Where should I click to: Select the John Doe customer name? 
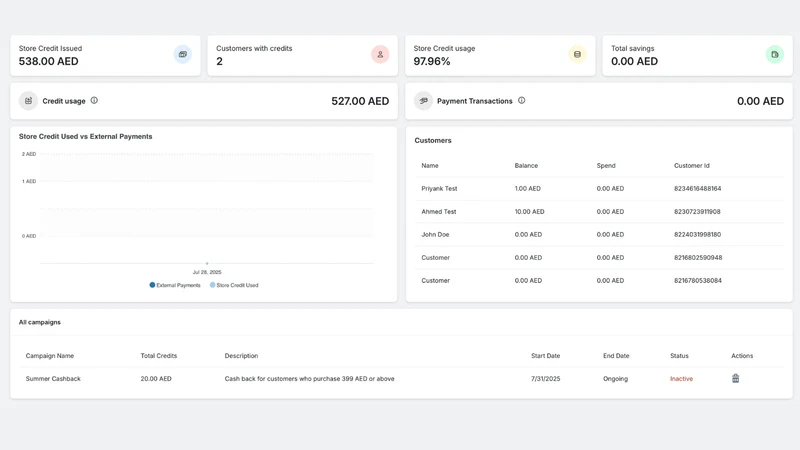435,234
